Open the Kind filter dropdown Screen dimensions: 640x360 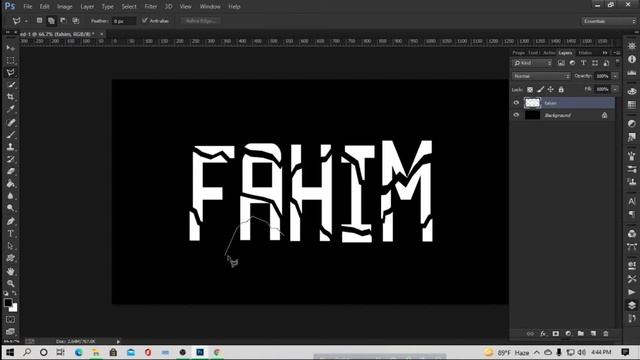click(532, 63)
